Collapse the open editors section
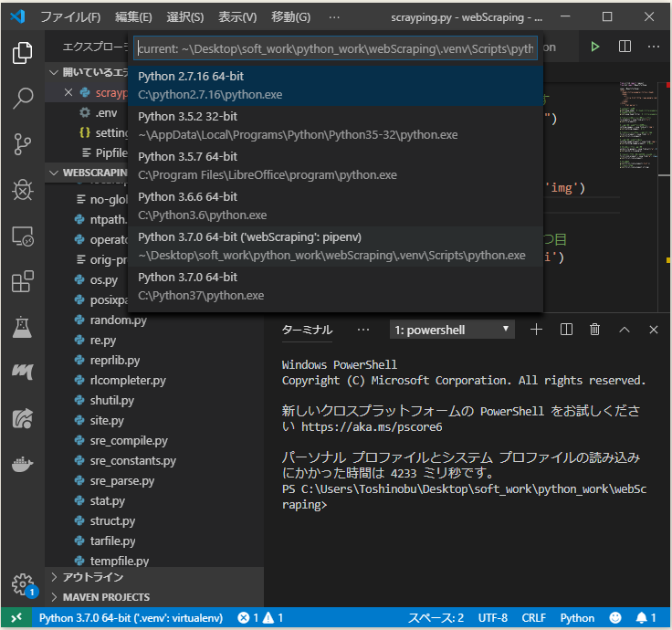 click(x=54, y=72)
